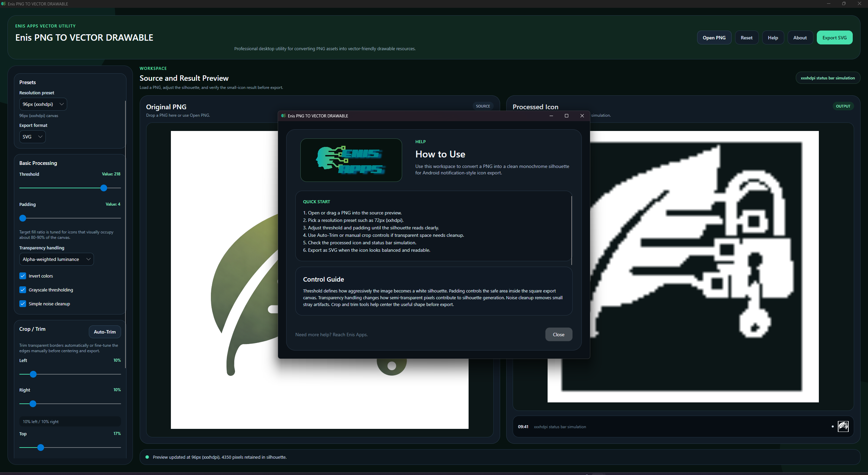Viewport: 868px width, 475px height.
Task: Open the Resolution preset dropdown
Action: [x=43, y=104]
